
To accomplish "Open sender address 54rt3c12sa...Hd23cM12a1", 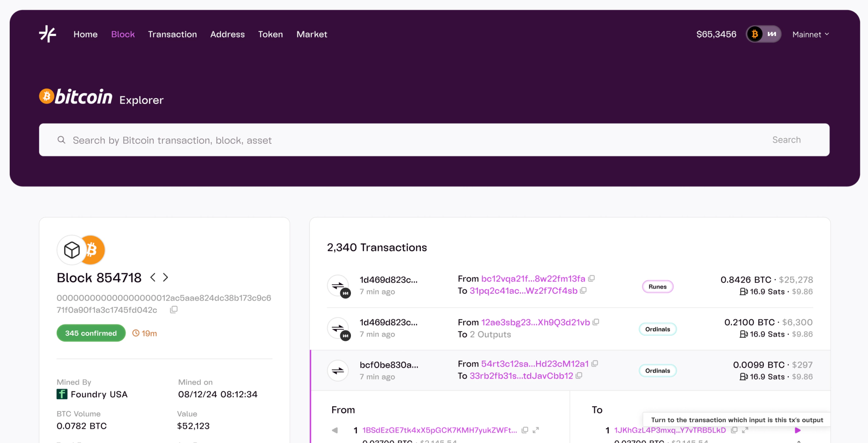I will [x=535, y=364].
